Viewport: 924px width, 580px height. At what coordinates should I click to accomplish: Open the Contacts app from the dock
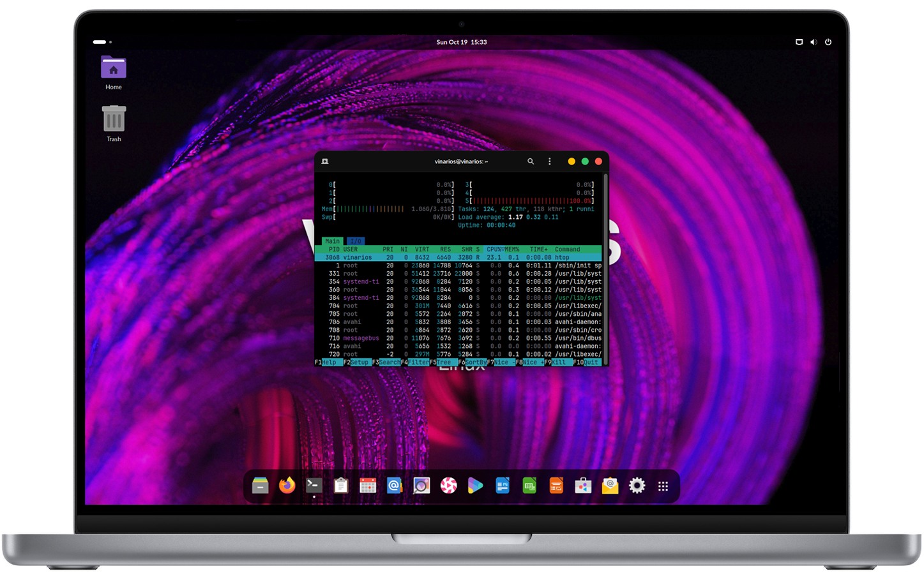tap(394, 486)
